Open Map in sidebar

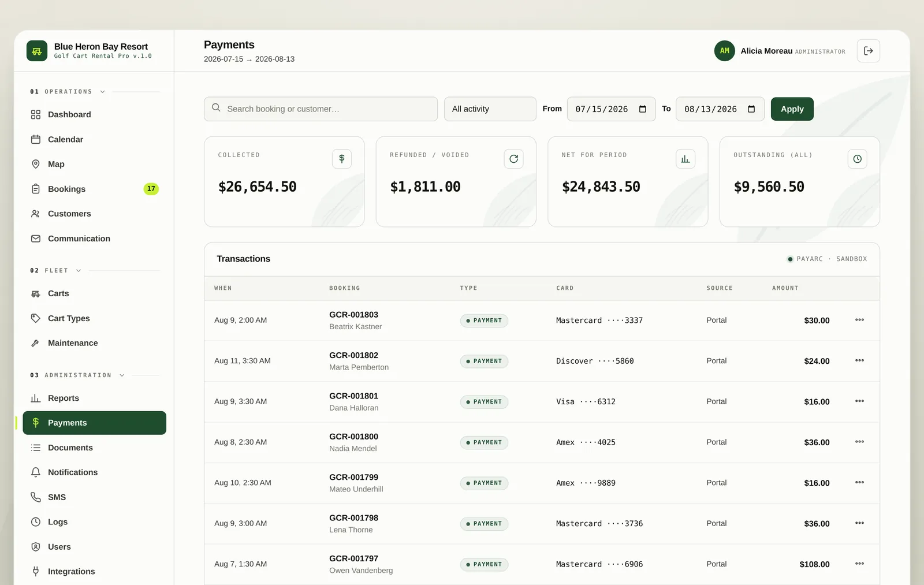click(x=94, y=164)
